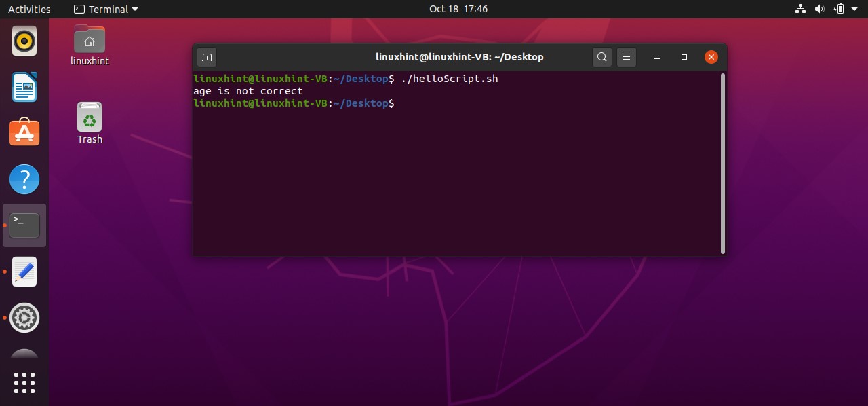This screenshot has width=868, height=406.
Task: Open the terminal hamburger menu
Action: [627, 57]
